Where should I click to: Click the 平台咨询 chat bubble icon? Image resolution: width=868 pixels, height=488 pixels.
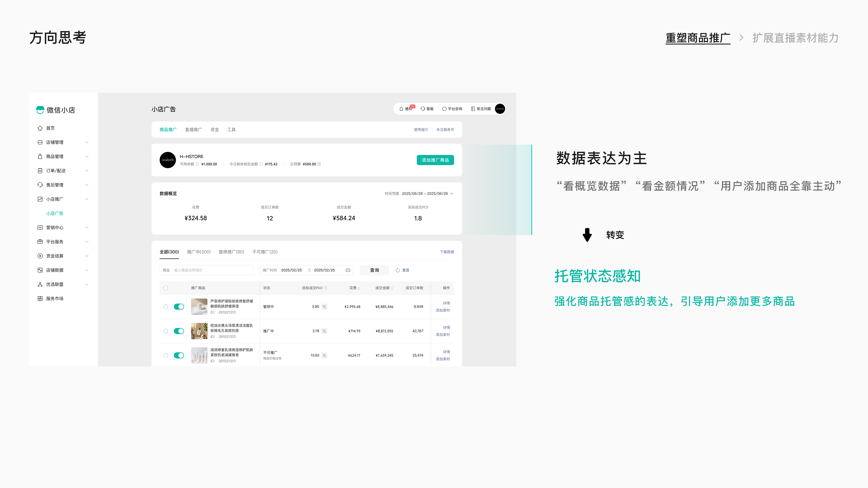[x=444, y=109]
